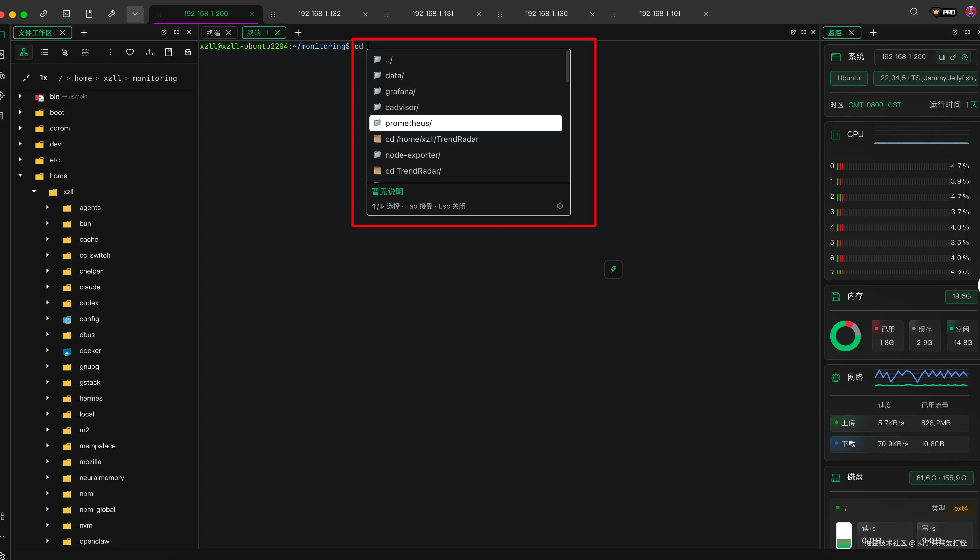This screenshot has width=980, height=560.
Task: Click the disk usage 61.6G / 155.9G badge
Action: 941,478
